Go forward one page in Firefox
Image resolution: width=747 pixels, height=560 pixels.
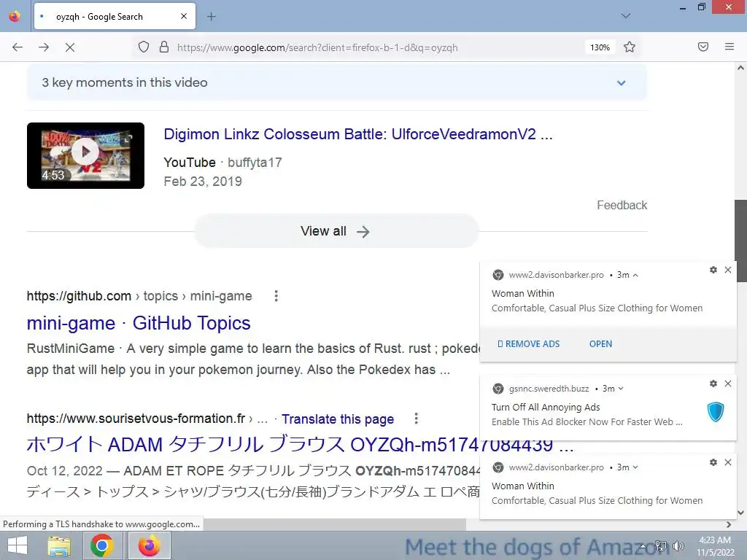[44, 47]
